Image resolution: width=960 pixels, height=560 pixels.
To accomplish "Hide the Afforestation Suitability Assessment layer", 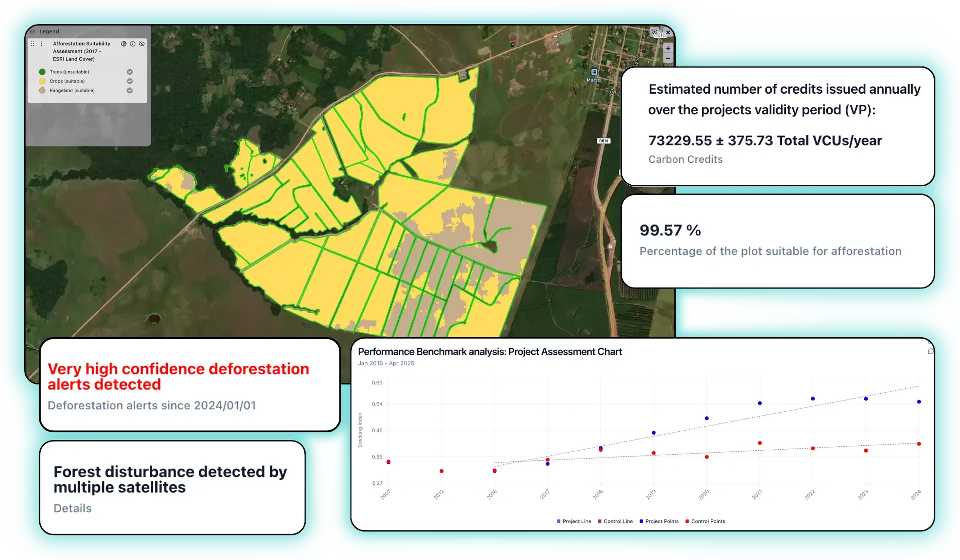I will pos(142,44).
